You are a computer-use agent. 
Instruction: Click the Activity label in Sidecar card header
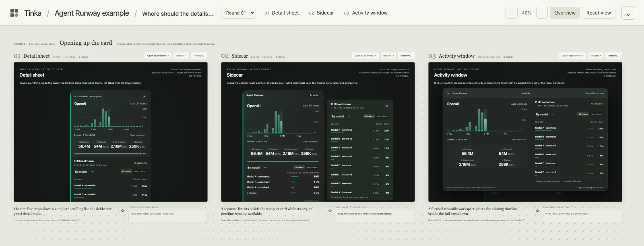(x=314, y=95)
